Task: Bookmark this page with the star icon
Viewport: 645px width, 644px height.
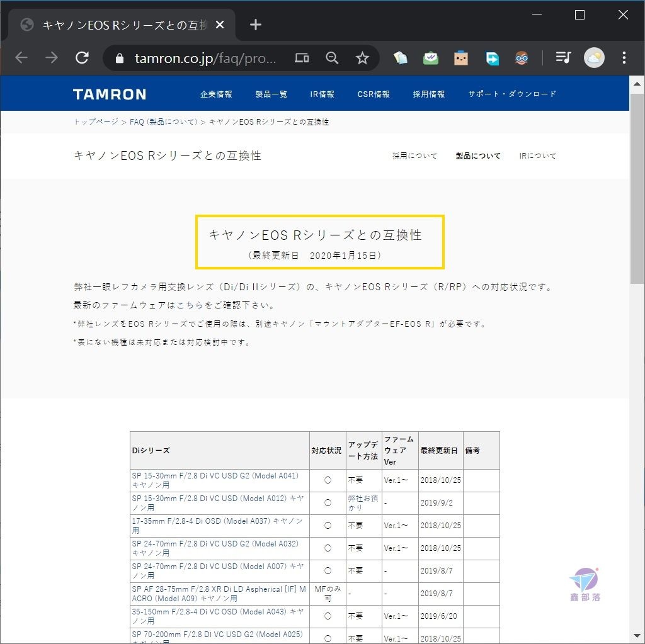Action: pos(362,58)
